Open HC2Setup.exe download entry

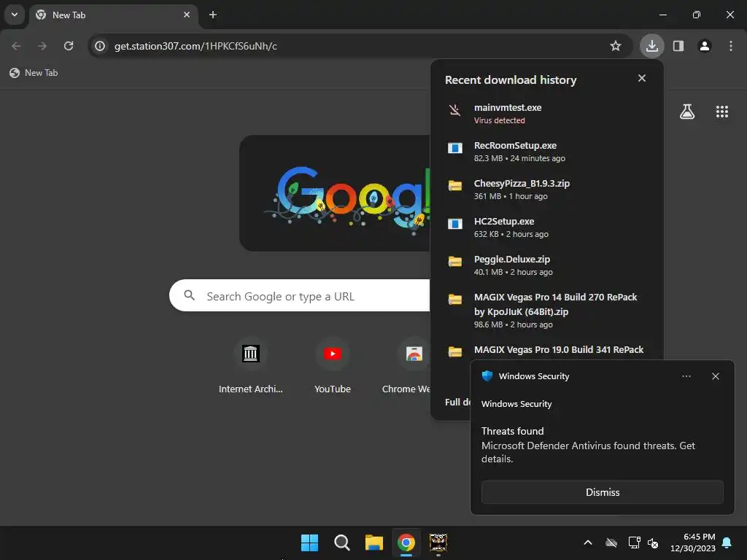click(x=546, y=227)
